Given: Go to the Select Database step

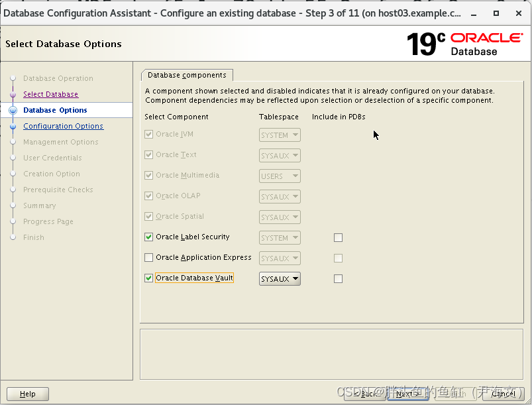Looking at the screenshot, I should pos(51,94).
